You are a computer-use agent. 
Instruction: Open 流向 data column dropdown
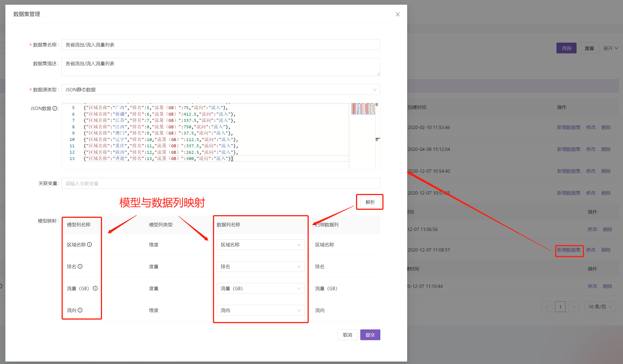[260, 310]
